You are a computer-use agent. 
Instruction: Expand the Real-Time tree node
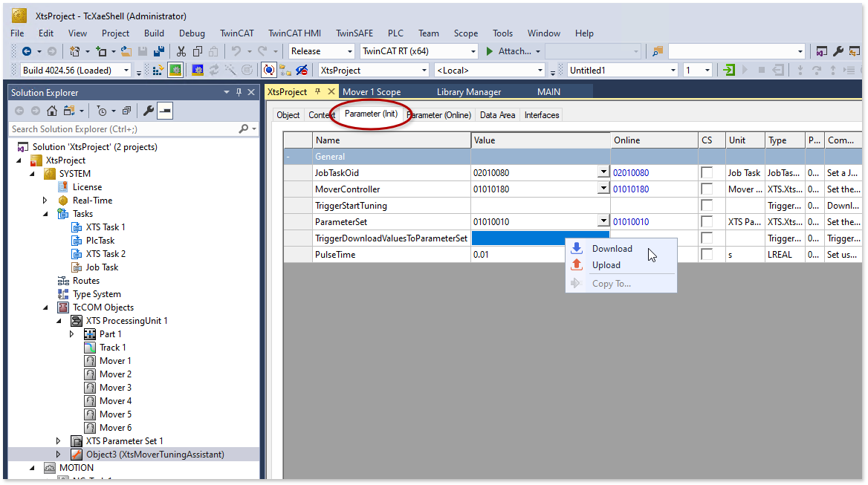45,201
